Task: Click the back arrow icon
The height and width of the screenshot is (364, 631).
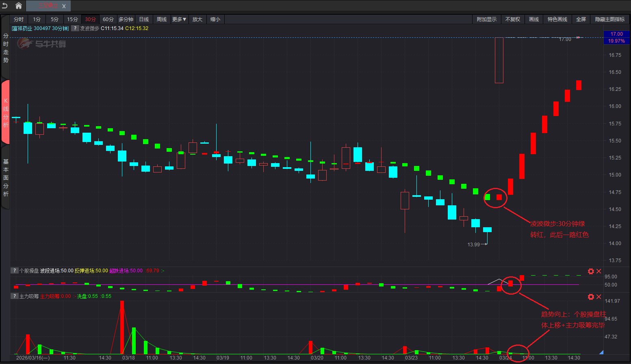Action: click(x=5, y=6)
